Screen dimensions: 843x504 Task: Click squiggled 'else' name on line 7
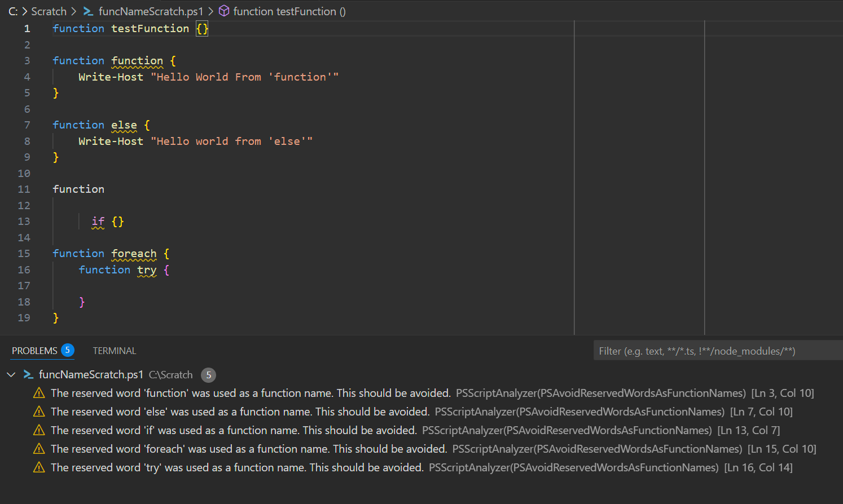[124, 125]
